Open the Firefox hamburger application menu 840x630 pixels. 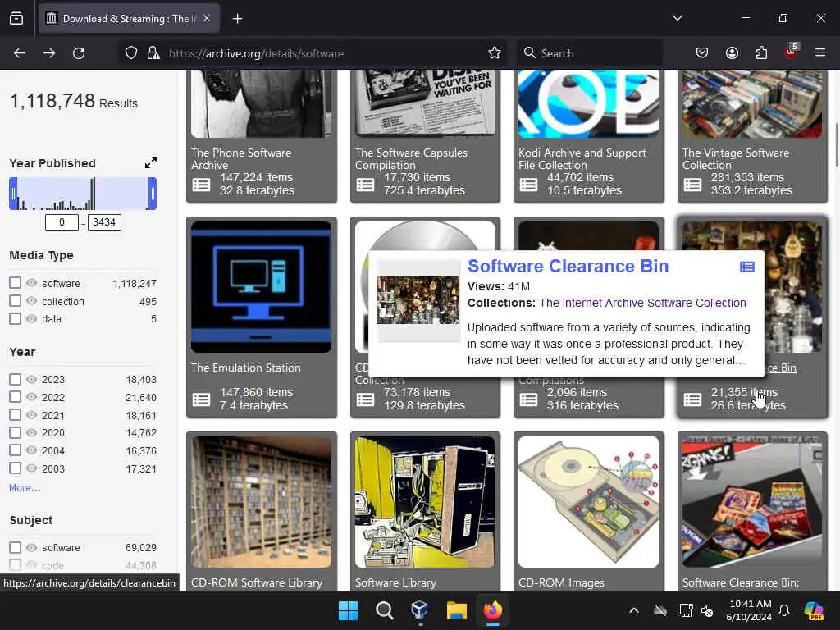(820, 52)
